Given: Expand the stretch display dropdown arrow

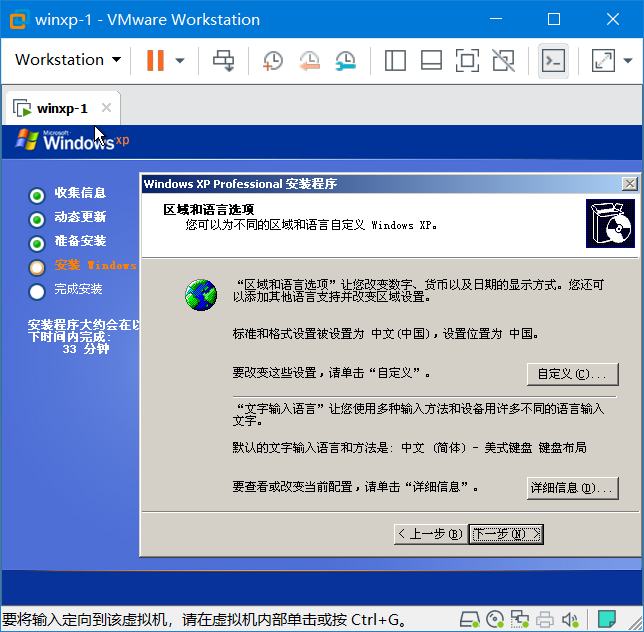Looking at the screenshot, I should pyautogui.click(x=628, y=61).
